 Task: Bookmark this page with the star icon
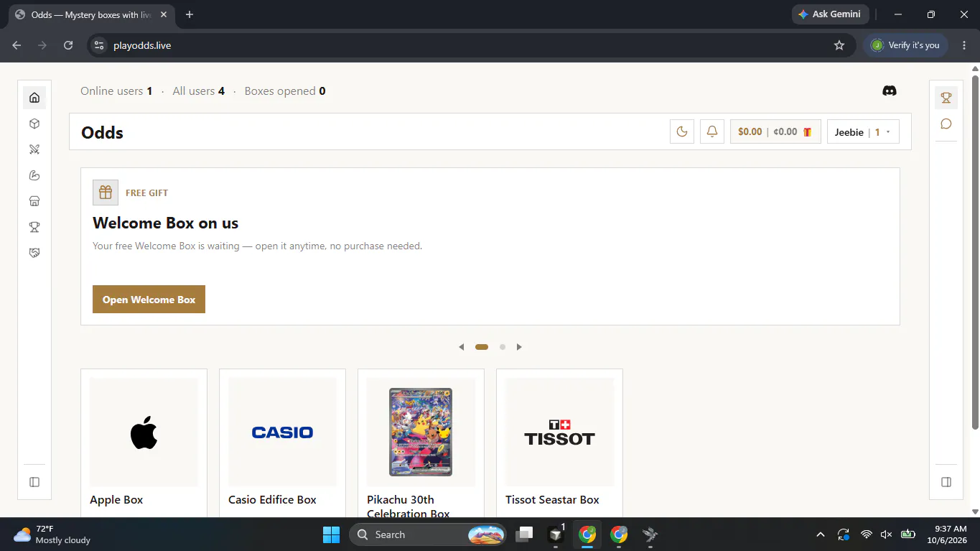click(x=839, y=45)
